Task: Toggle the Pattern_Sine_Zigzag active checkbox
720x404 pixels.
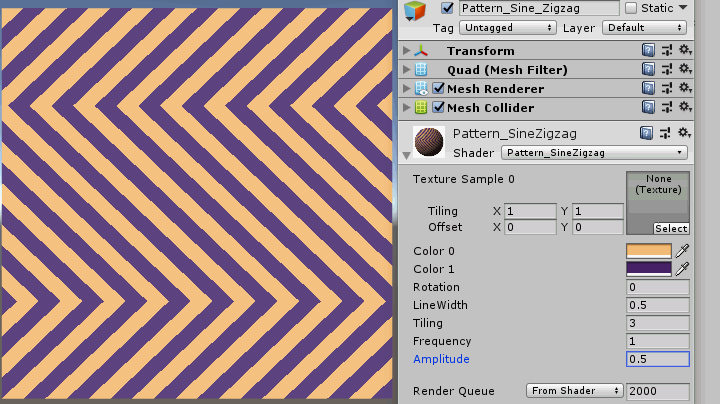Action: point(447,8)
